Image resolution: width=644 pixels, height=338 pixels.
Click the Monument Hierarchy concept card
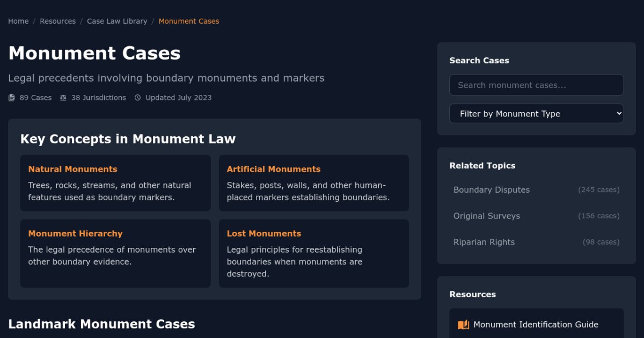[x=115, y=253]
